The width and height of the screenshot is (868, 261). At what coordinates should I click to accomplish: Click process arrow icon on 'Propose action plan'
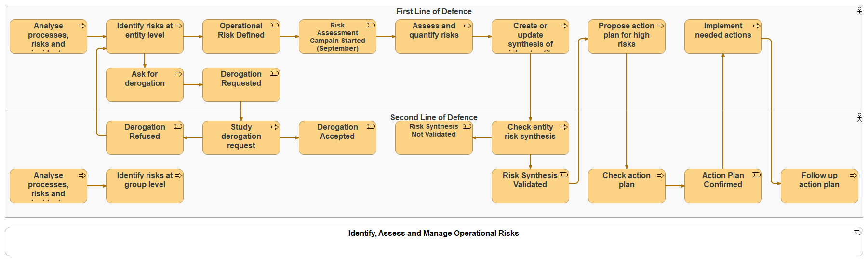(660, 26)
